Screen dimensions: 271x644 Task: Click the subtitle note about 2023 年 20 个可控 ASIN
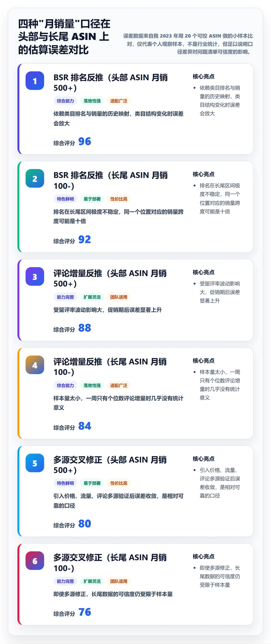click(188, 44)
